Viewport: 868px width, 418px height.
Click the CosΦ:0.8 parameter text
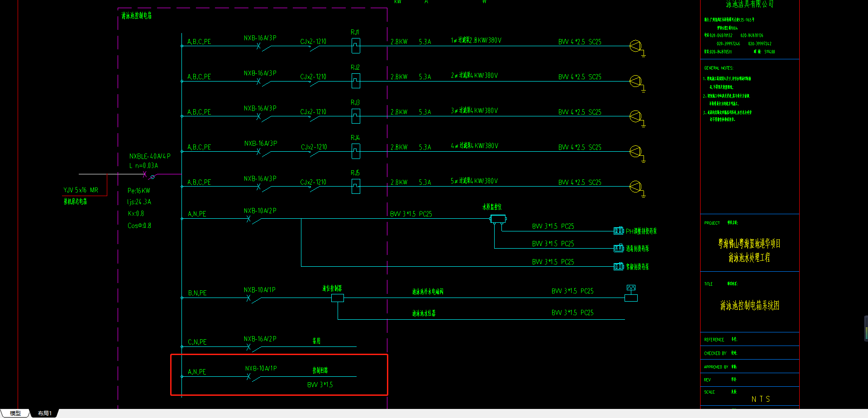[139, 226]
